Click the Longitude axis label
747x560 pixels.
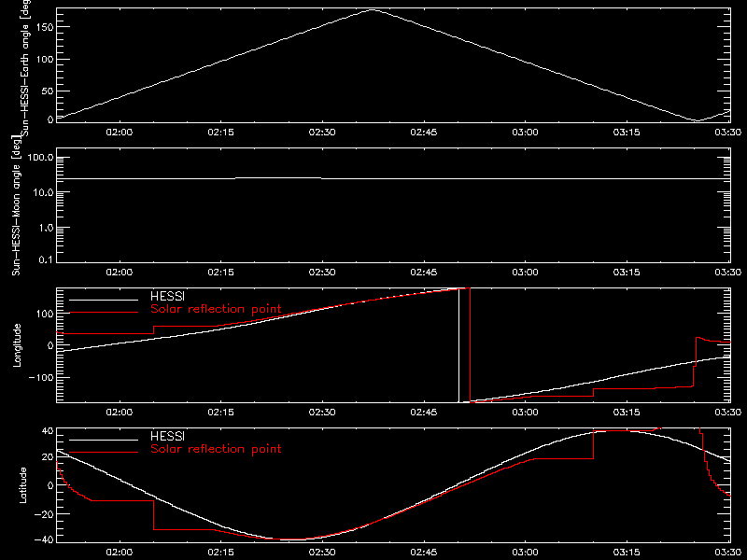click(17, 345)
